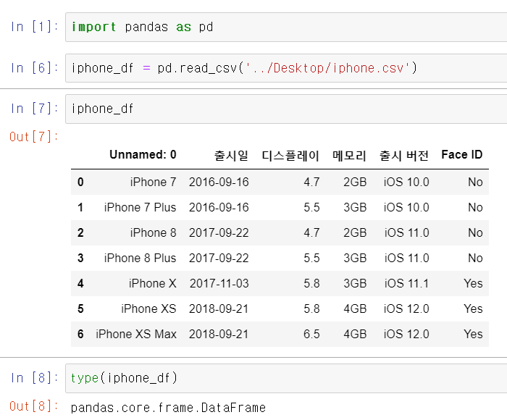Click the 'iPhone 8' cell in row 2
Screen dimensions: 507x420
coord(154,232)
